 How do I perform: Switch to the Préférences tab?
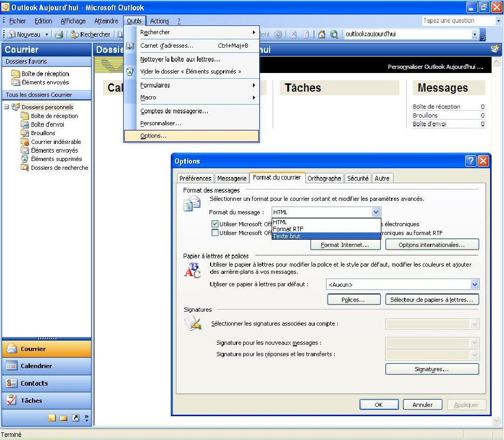click(196, 178)
